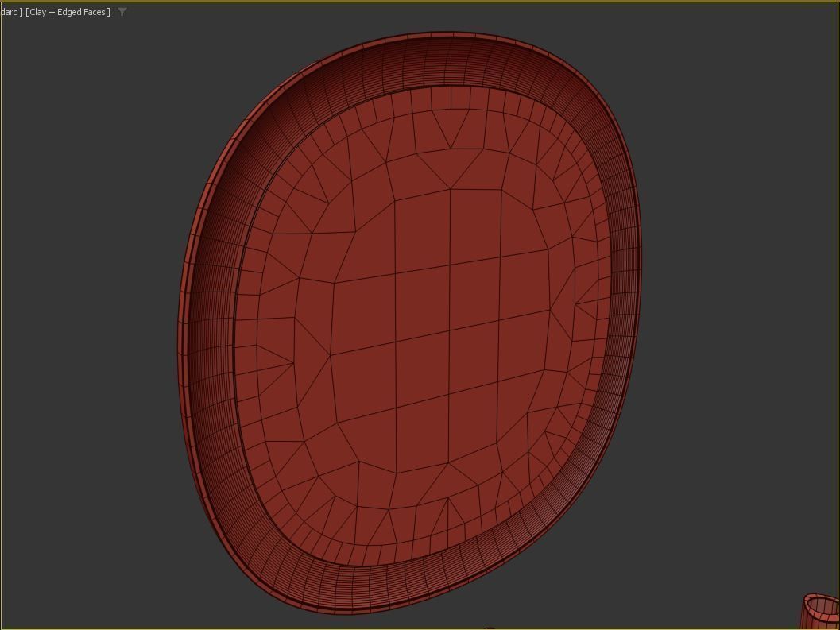
Task: Open the Clay + Edged Faces viewport menu
Action: coord(68,12)
